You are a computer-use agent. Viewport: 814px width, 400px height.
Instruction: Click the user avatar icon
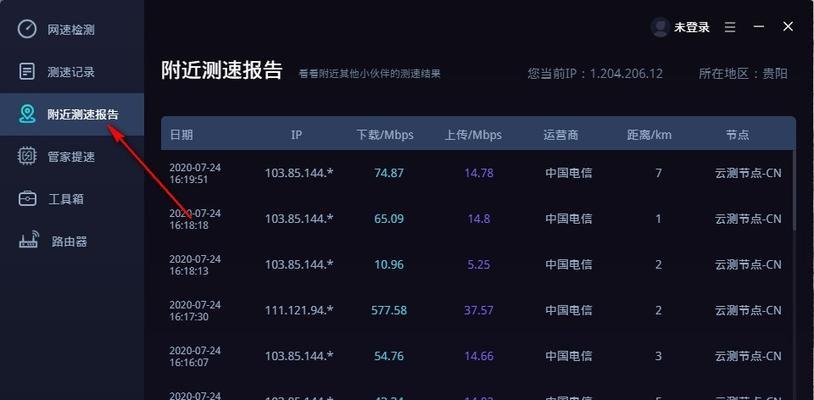tap(660, 27)
